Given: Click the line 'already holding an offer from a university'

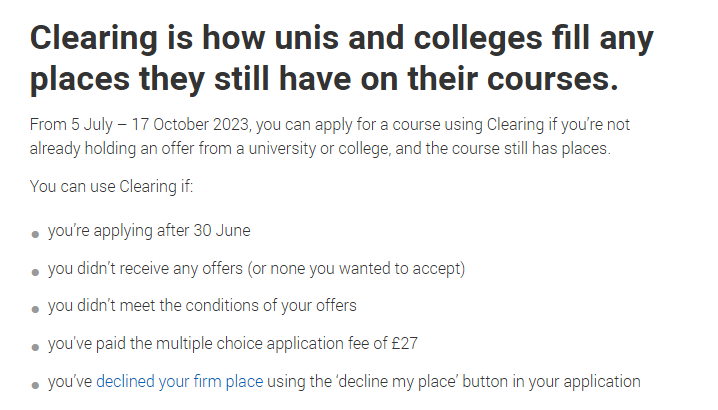Looking at the screenshot, I should point(320,149).
